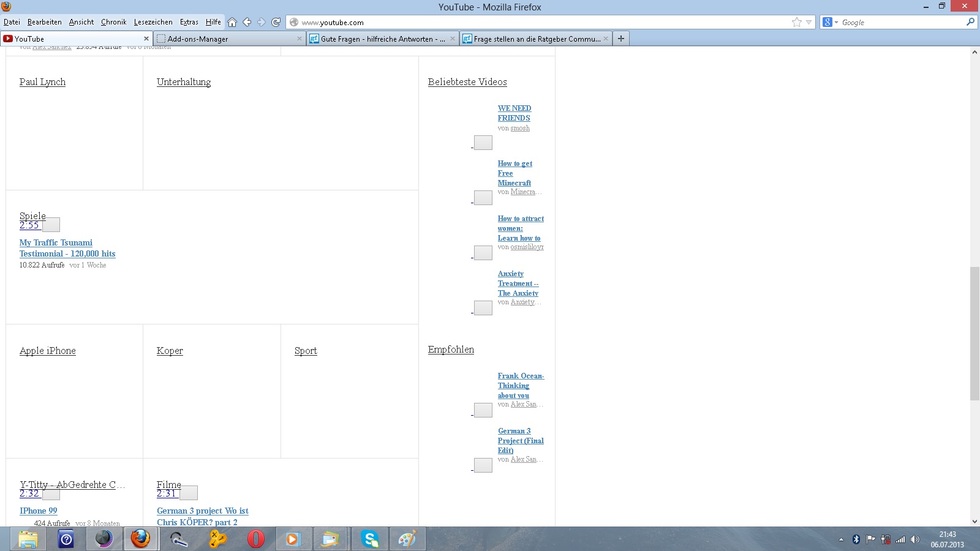980x551 pixels.
Task: Click the button beside Anxiety Treatment
Action: (483, 308)
